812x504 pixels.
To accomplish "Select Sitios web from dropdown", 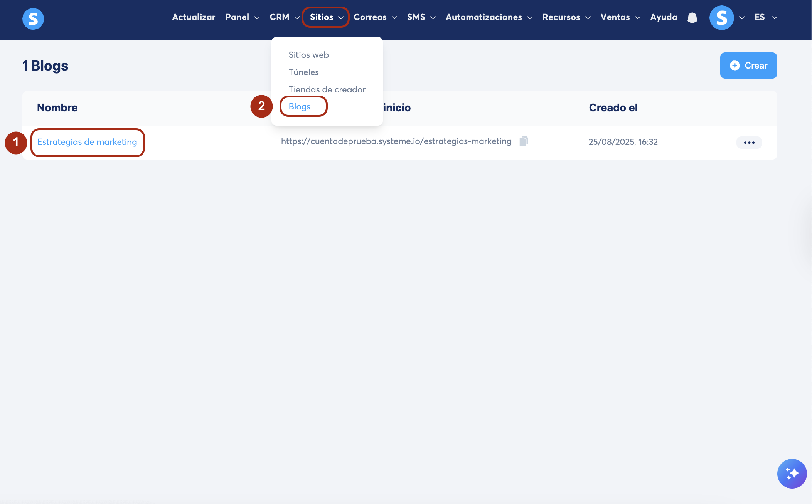I will tap(308, 55).
